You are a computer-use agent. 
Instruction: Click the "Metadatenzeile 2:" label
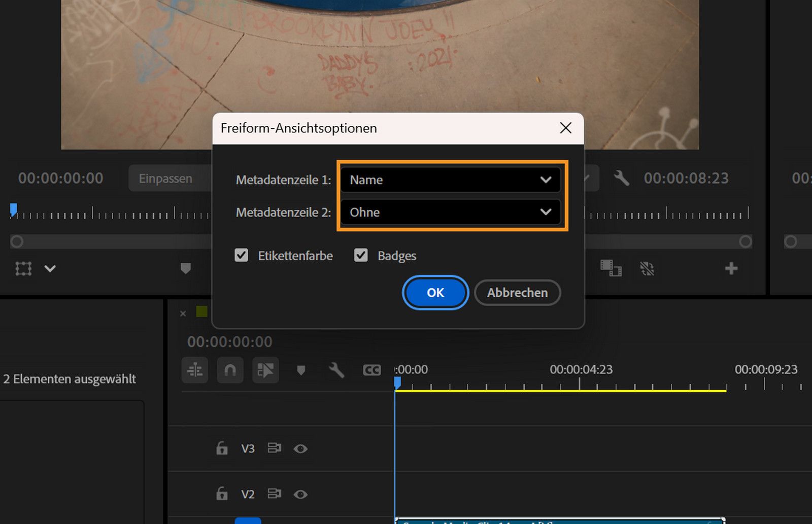(x=283, y=212)
